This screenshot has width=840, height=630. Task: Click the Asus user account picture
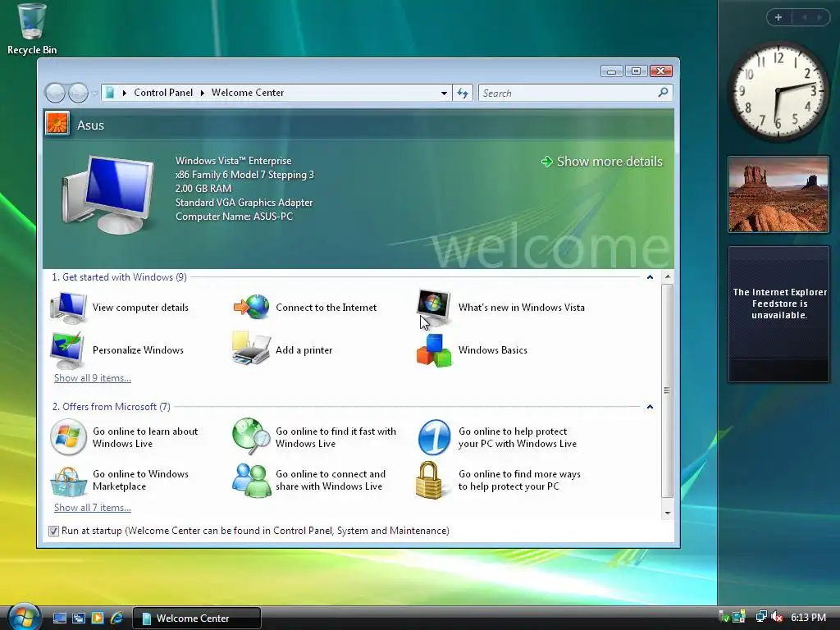57,124
